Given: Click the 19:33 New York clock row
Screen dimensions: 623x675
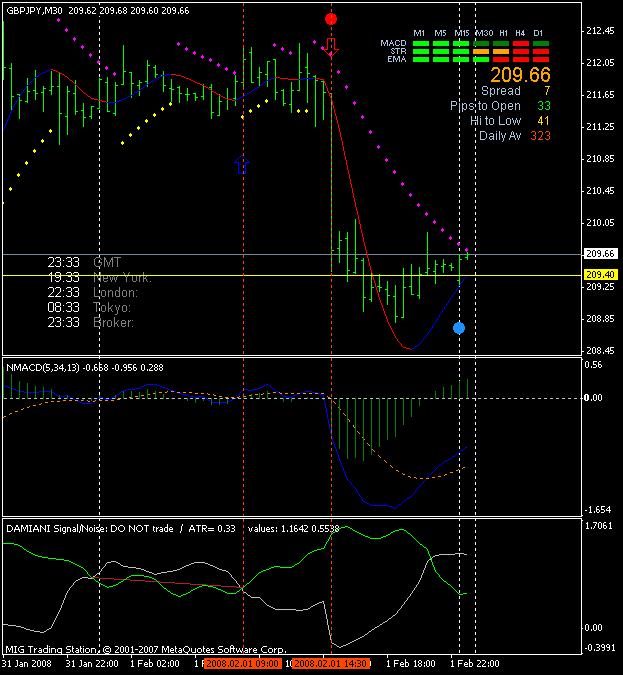Looking at the screenshot, I should point(99,278).
